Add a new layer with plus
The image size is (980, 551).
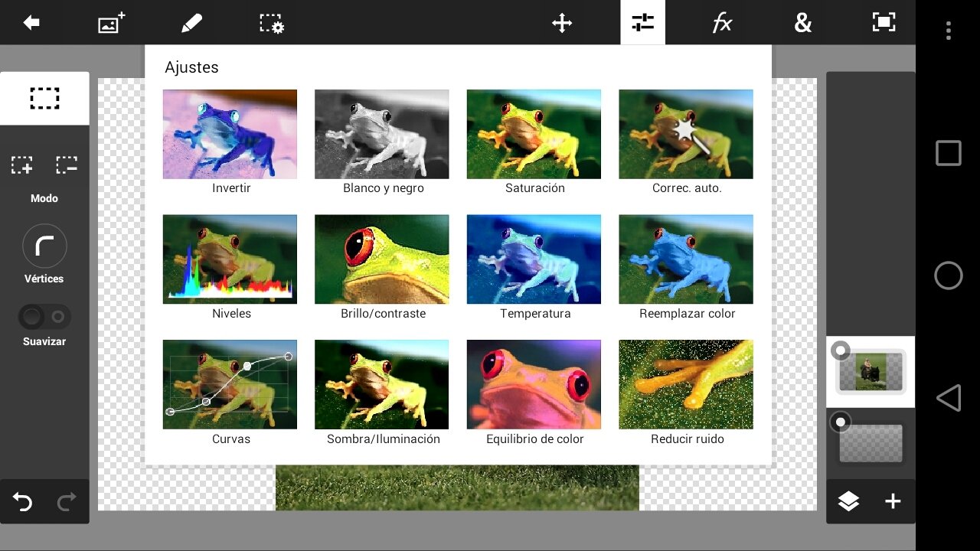(x=893, y=501)
